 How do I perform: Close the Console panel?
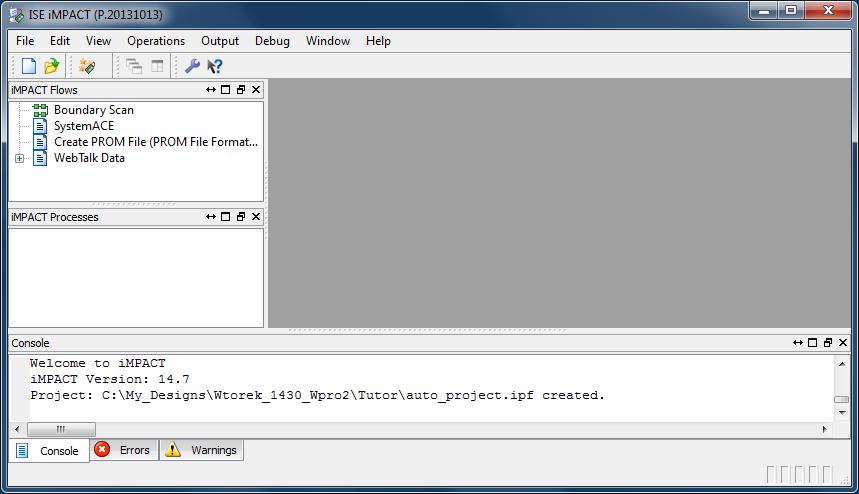pyautogui.click(x=843, y=343)
